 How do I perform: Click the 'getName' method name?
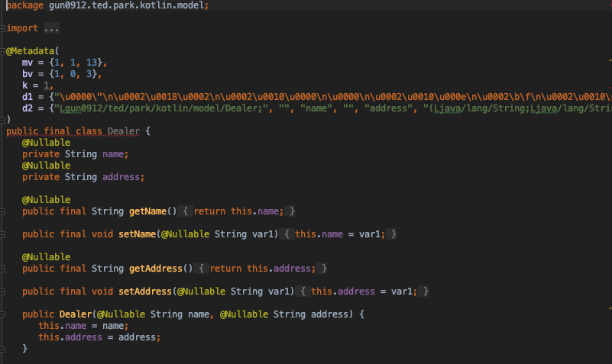pyautogui.click(x=148, y=211)
